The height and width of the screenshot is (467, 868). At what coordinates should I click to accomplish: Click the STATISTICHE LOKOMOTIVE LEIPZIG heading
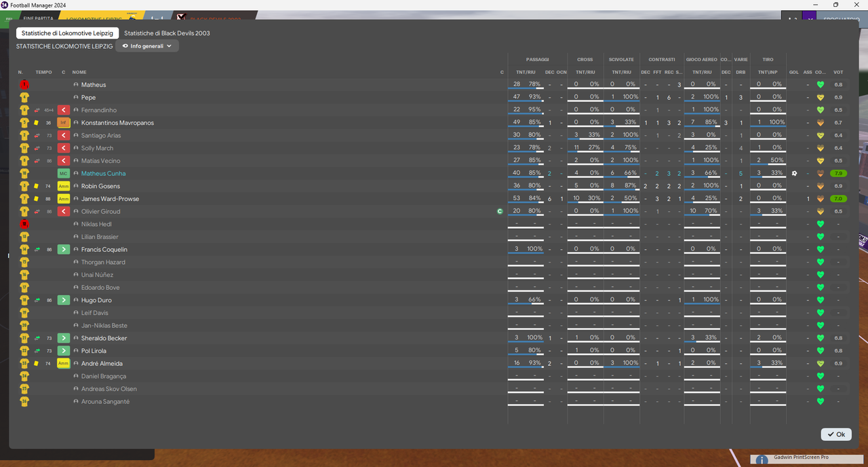[x=64, y=46]
